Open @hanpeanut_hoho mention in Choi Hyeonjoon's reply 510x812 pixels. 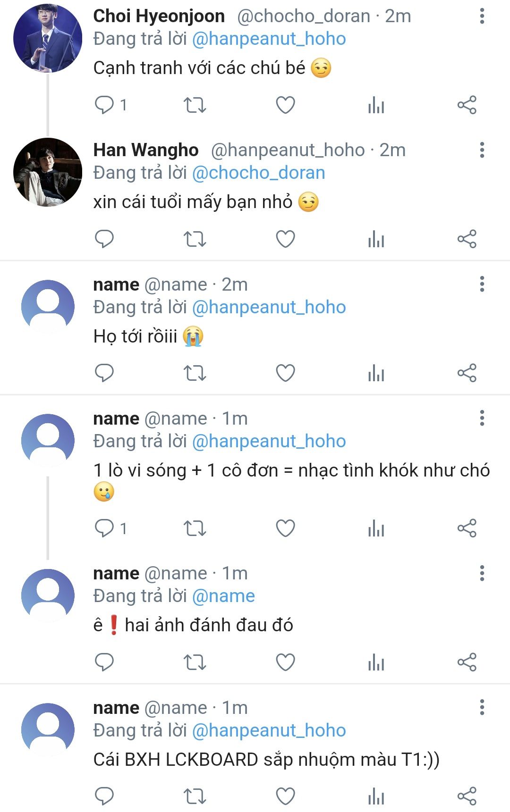(x=269, y=39)
